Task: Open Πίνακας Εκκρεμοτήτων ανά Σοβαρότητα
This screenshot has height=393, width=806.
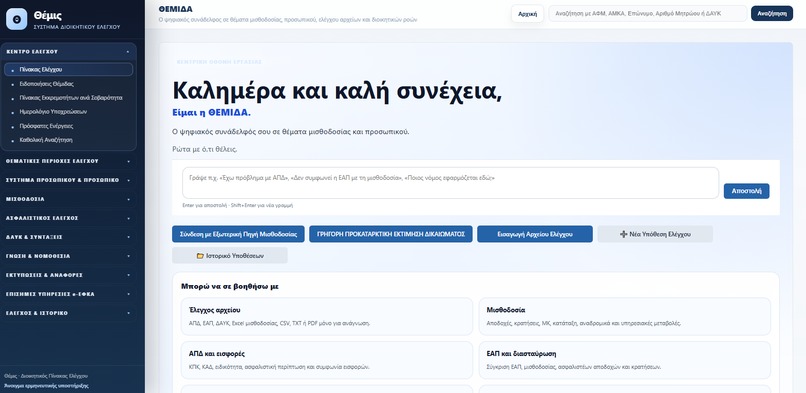Action: click(68, 98)
